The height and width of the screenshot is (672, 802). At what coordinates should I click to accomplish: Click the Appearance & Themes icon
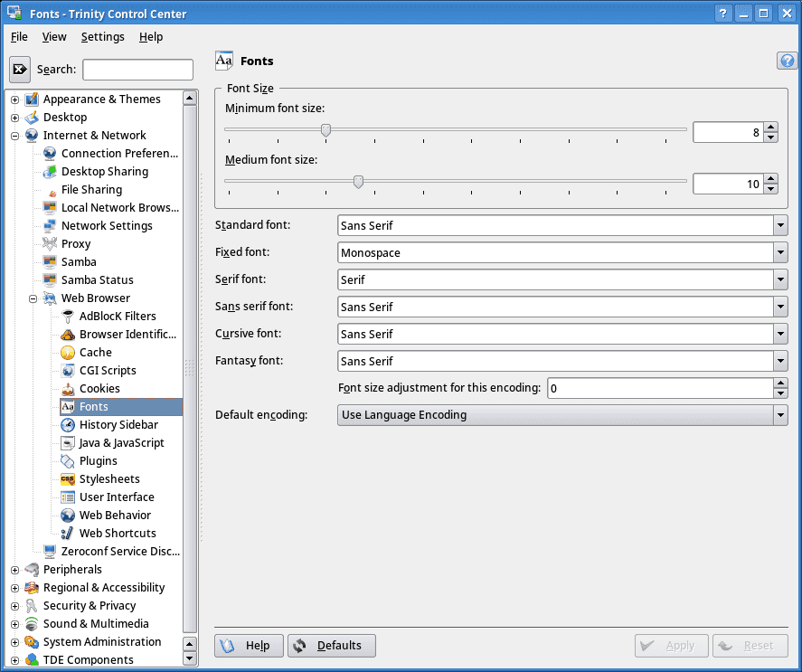click(32, 99)
